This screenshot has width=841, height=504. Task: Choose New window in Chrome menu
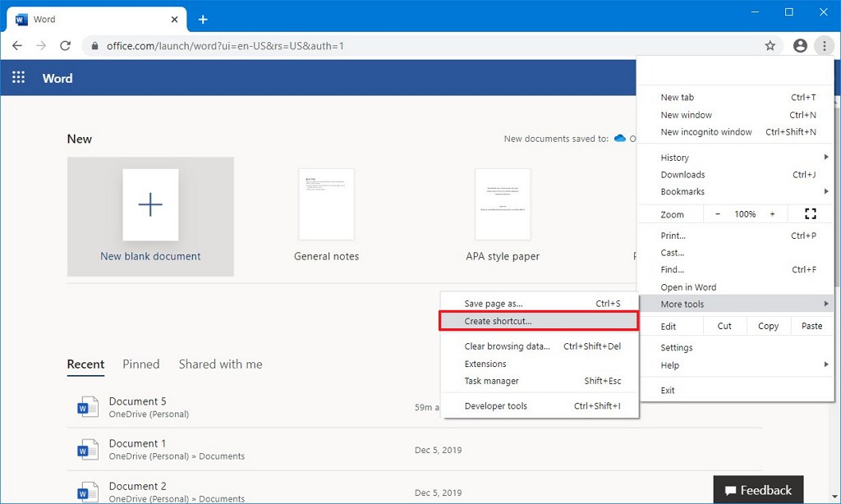tap(735, 115)
